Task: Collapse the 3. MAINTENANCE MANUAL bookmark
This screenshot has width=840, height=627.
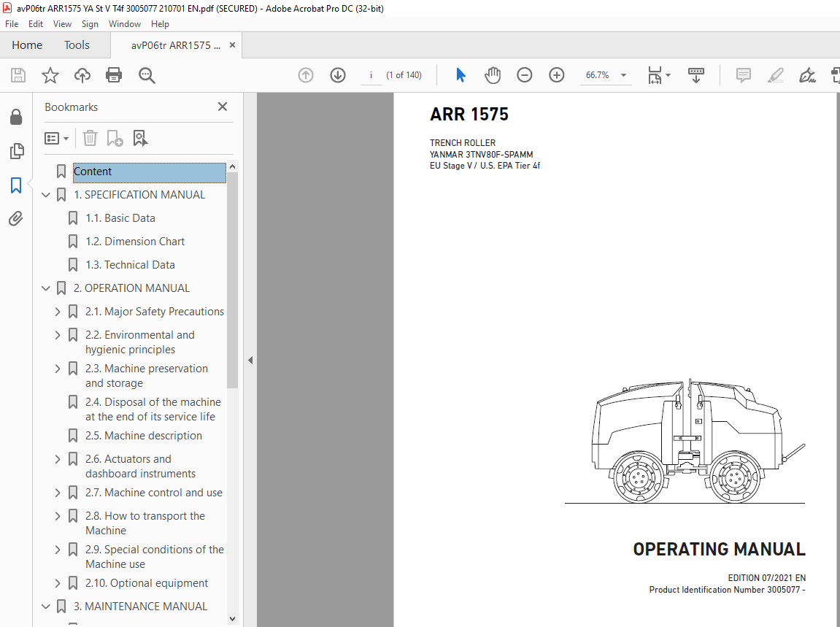Action: [46, 607]
